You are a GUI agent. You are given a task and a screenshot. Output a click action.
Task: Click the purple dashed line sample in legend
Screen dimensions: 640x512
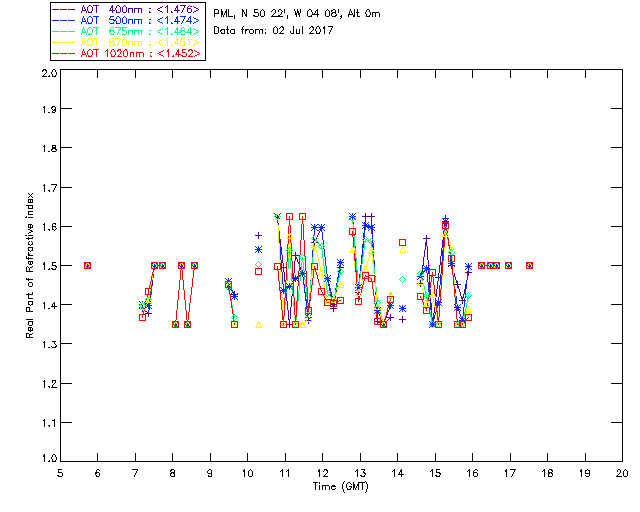pyautogui.click(x=64, y=9)
